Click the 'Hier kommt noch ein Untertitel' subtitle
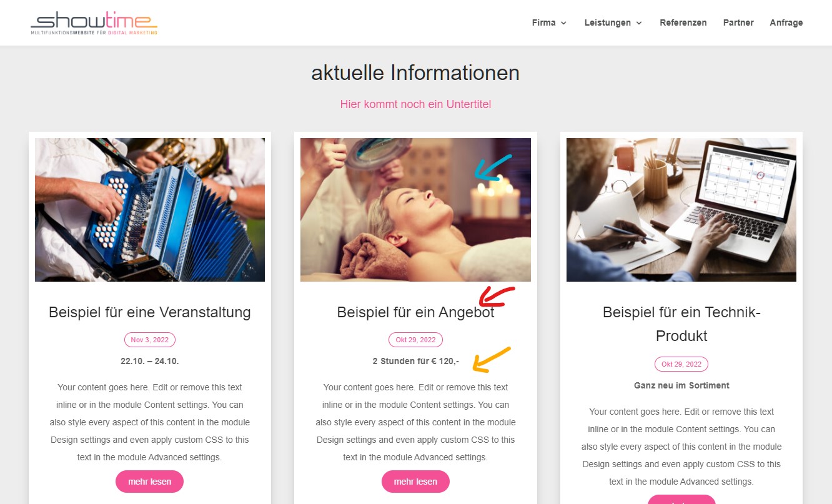The width and height of the screenshot is (832, 504). point(415,104)
